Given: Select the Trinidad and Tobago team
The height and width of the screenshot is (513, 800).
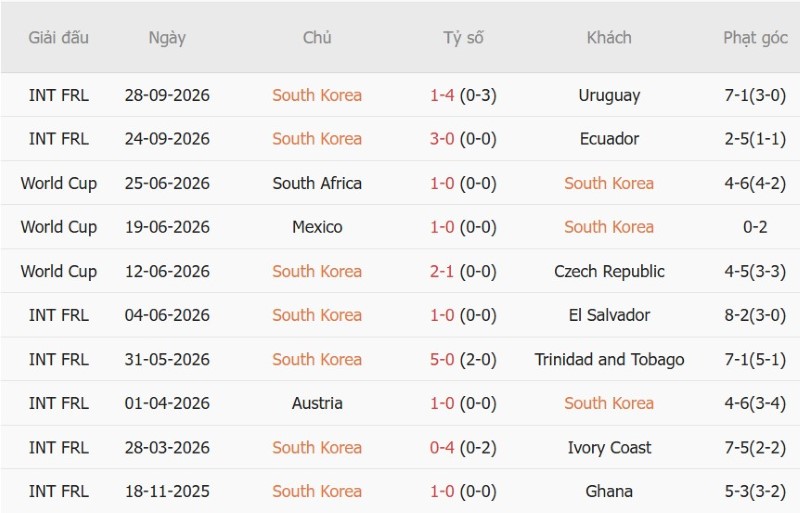Looking at the screenshot, I should pyautogui.click(x=609, y=359).
